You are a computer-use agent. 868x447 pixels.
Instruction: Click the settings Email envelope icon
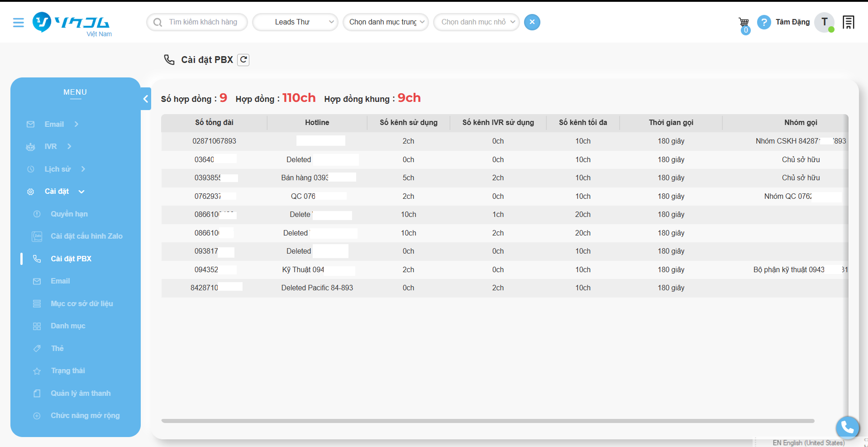pos(37,281)
